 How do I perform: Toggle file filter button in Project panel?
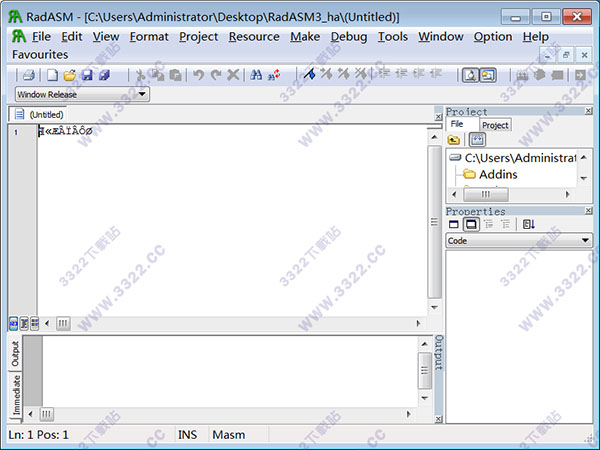click(x=477, y=140)
